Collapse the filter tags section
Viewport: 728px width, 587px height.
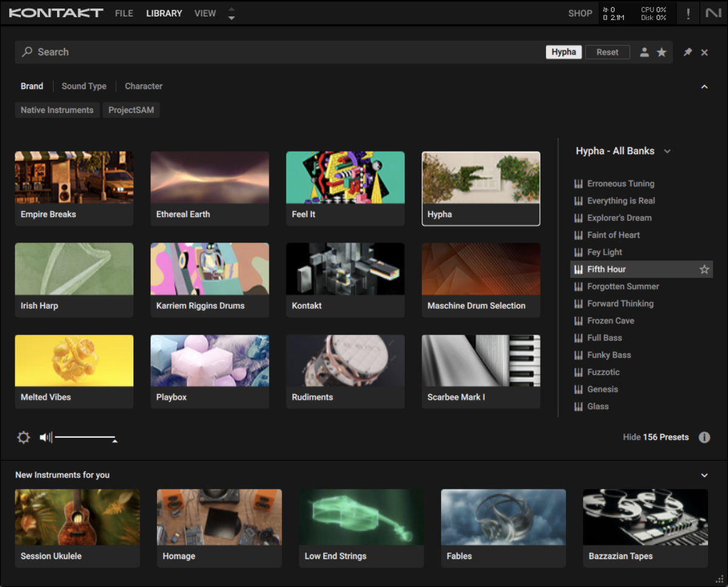[x=704, y=87]
